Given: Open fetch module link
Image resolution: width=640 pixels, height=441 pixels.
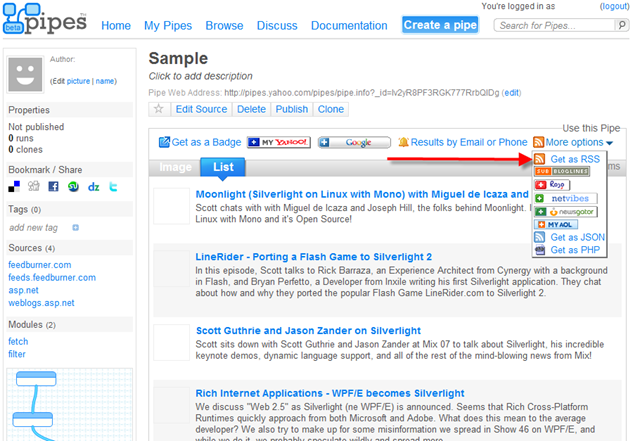Looking at the screenshot, I should (18, 341).
